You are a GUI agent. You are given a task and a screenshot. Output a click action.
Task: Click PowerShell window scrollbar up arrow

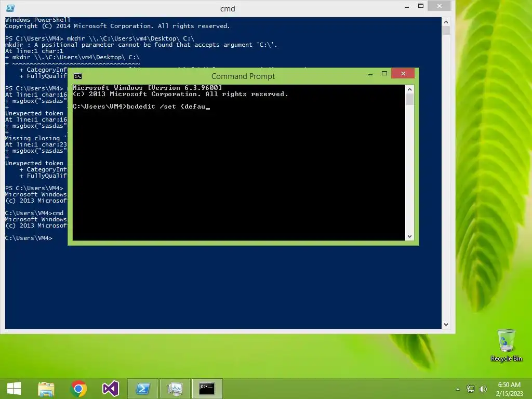446,22
